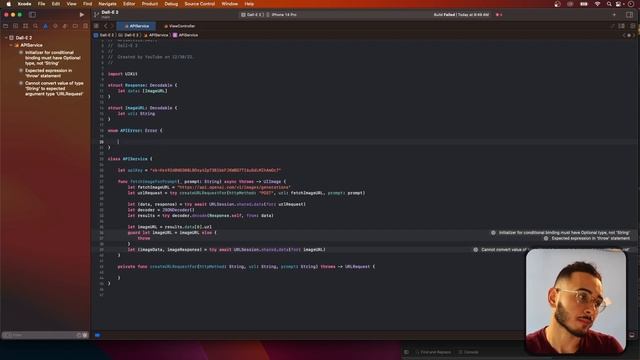This screenshot has height=360, width=640.
Task: Switch to the APIService editor tab
Action: pos(136,26)
